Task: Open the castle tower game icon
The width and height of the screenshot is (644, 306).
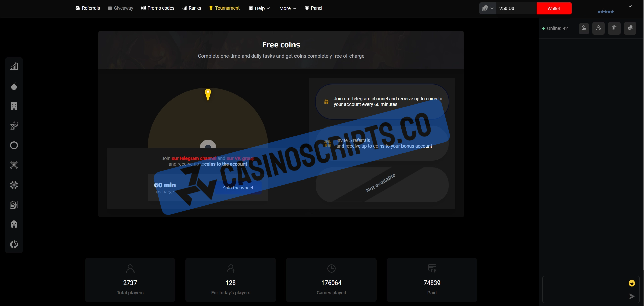Action: point(14,106)
